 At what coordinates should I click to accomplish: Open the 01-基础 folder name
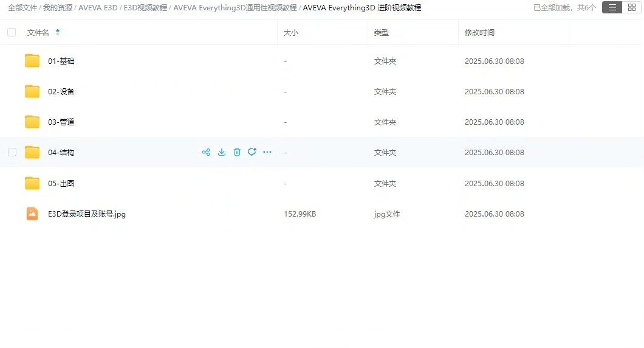coord(61,61)
